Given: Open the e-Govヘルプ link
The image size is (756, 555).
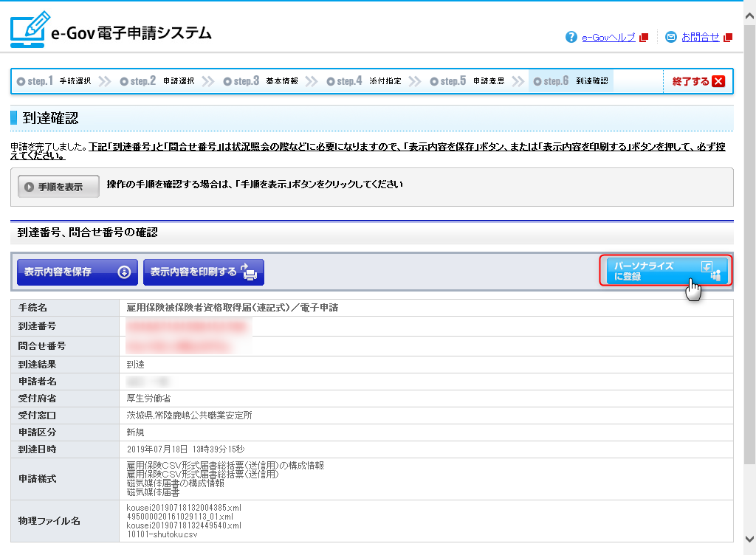Looking at the screenshot, I should click(608, 37).
